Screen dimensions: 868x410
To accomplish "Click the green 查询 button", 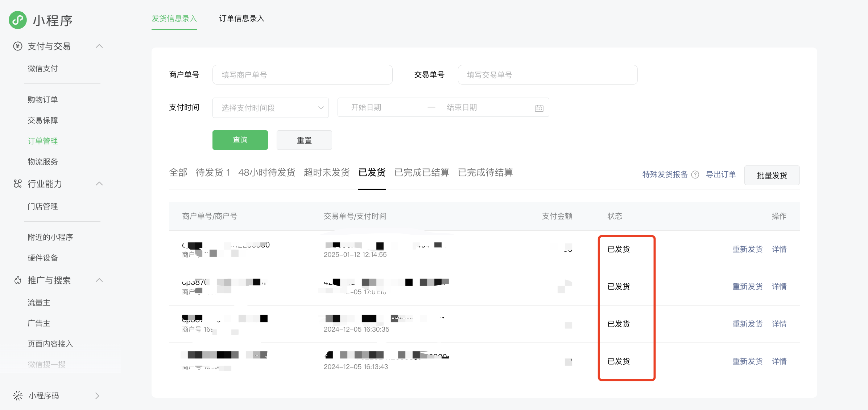I will 240,140.
